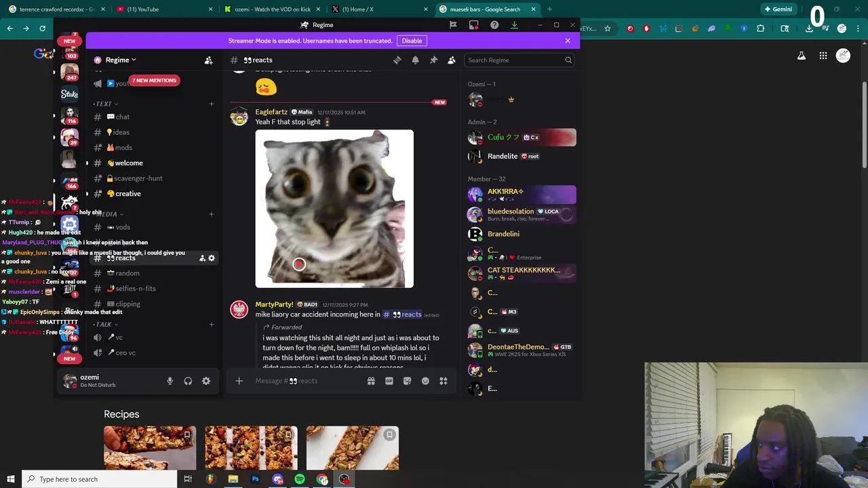Open MartyParty! user profile name

coord(274,304)
